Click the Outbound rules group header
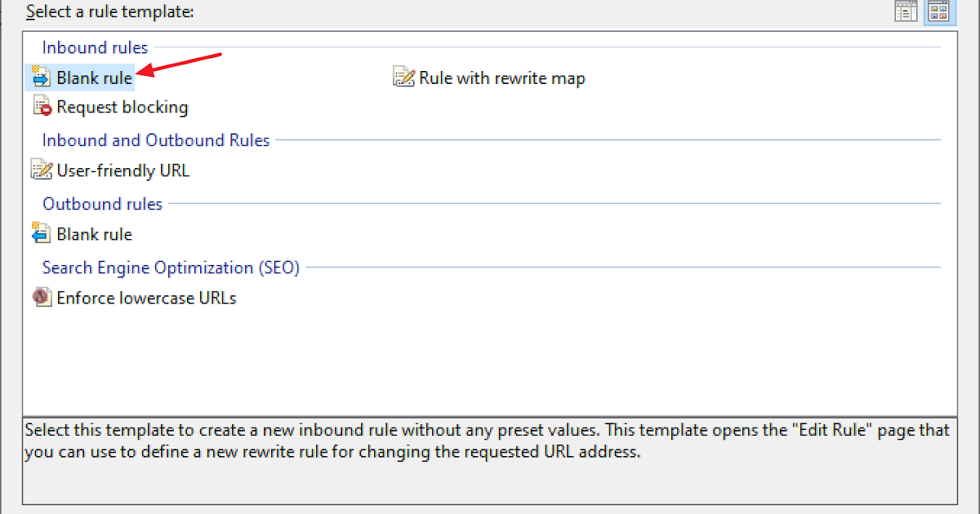The image size is (980, 514). coord(102,204)
